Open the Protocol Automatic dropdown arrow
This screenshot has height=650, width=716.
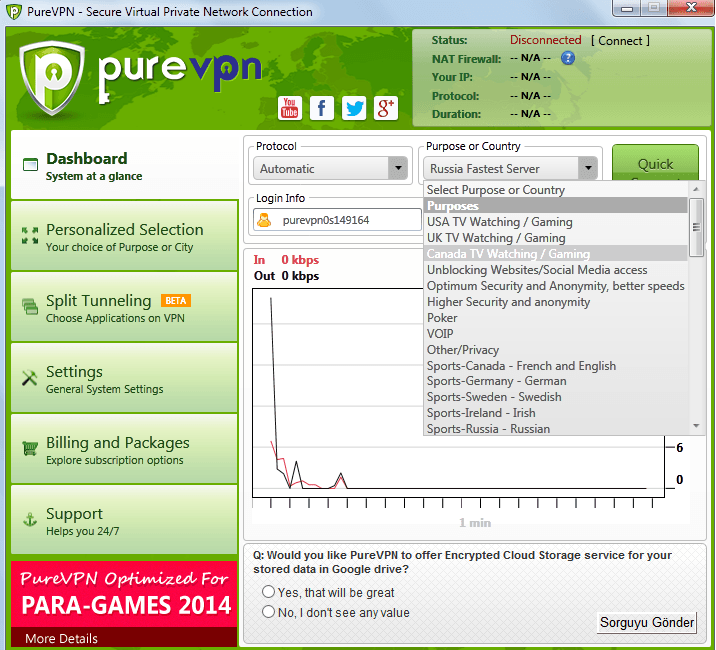click(398, 168)
